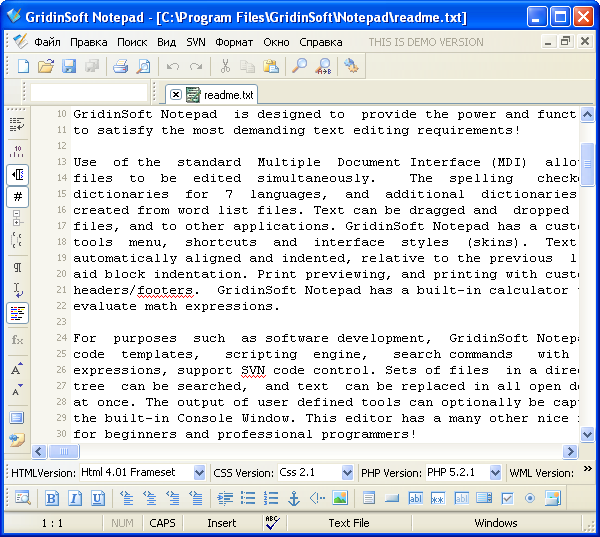
Task: Click the Cut scissors icon
Action: click(225, 66)
